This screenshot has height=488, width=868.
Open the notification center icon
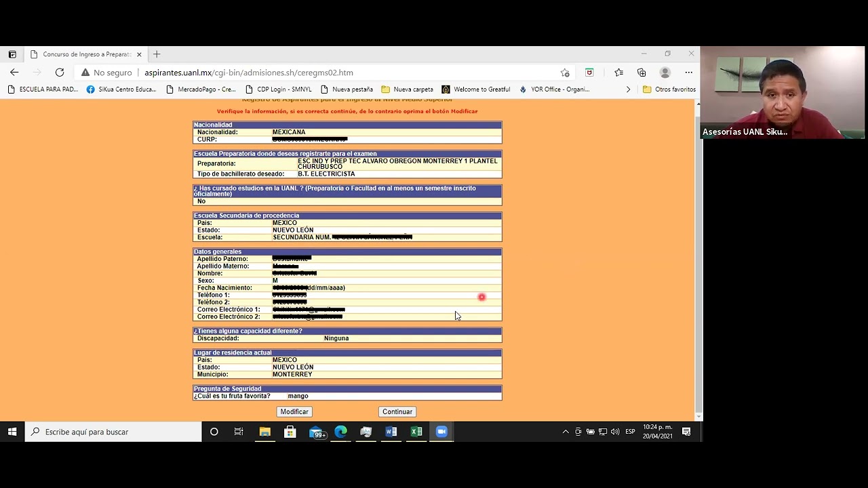[x=686, y=432]
